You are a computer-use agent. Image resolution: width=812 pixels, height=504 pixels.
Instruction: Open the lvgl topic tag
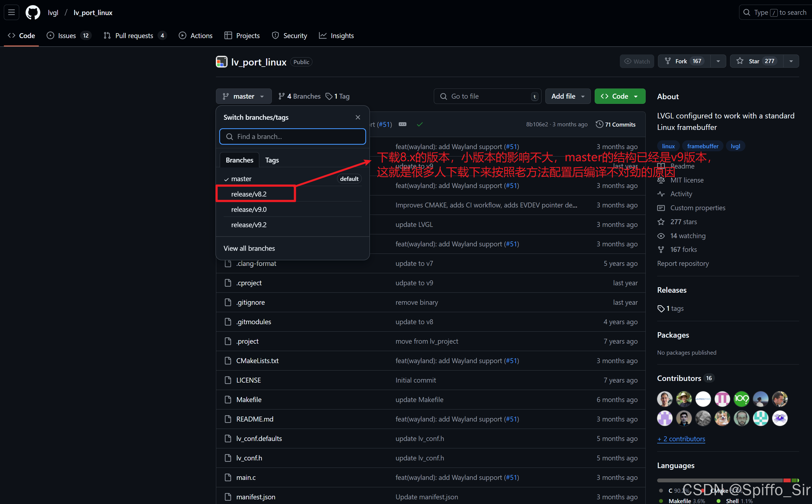[x=735, y=146]
